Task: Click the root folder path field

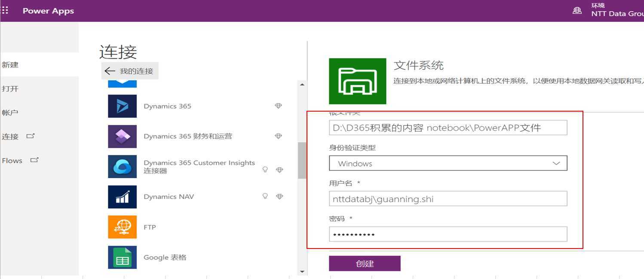Action: click(448, 127)
